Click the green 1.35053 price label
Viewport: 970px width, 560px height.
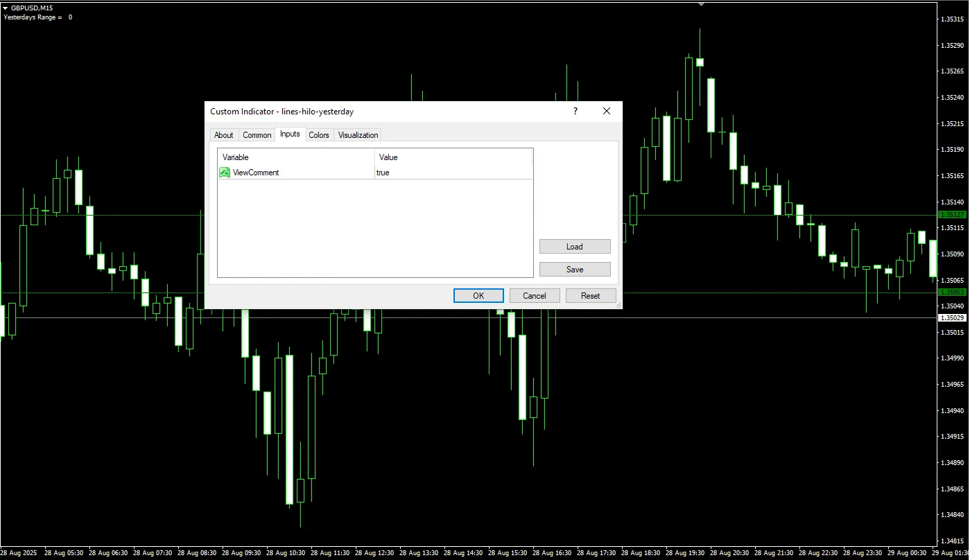pos(951,292)
